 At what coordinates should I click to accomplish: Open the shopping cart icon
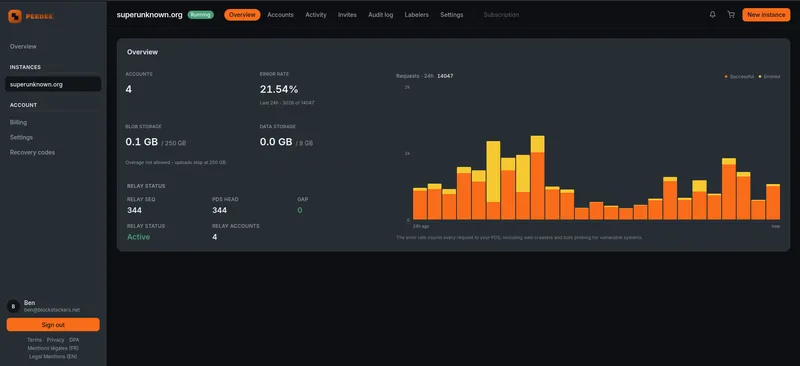click(731, 15)
